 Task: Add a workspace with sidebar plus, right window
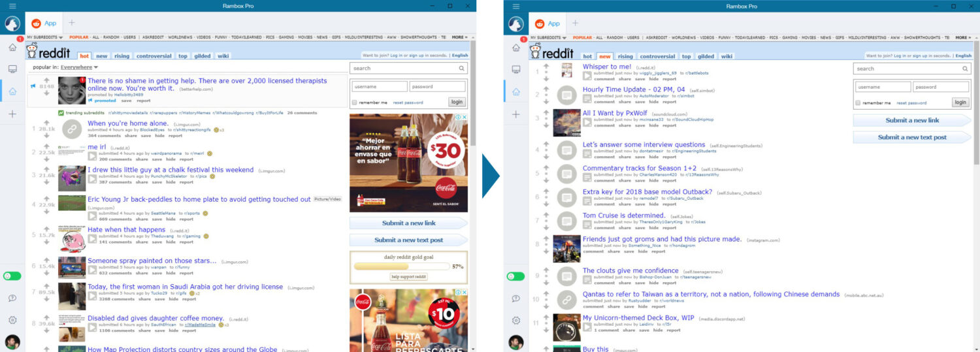coord(516,114)
